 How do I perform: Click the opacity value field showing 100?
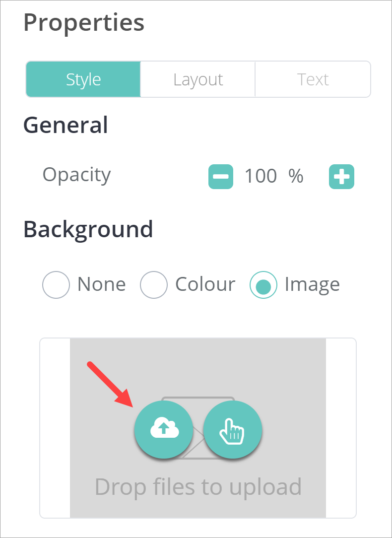261,176
